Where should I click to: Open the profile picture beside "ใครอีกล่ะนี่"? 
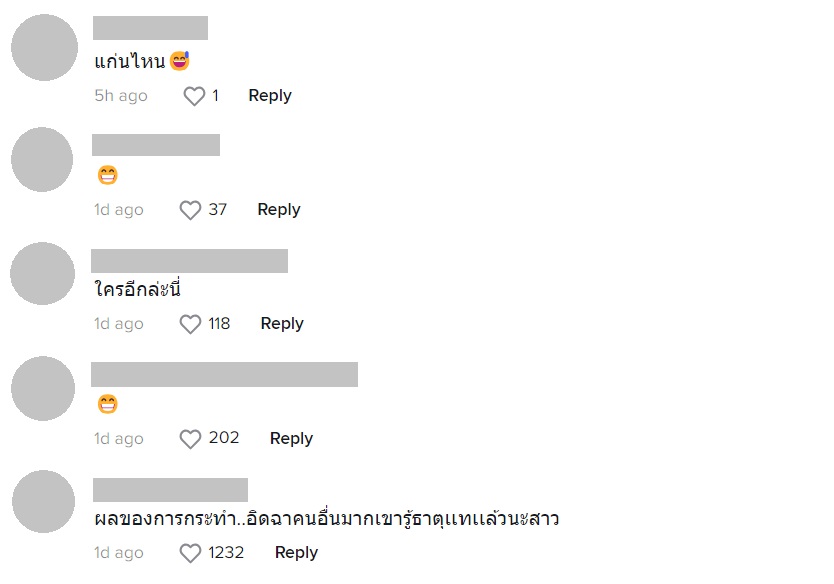(42, 274)
